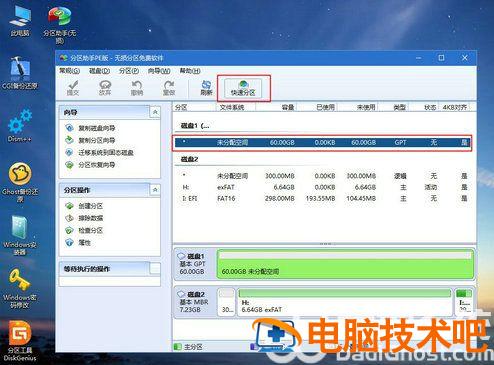Click the 磁盘1 group heading in the list

195,126
